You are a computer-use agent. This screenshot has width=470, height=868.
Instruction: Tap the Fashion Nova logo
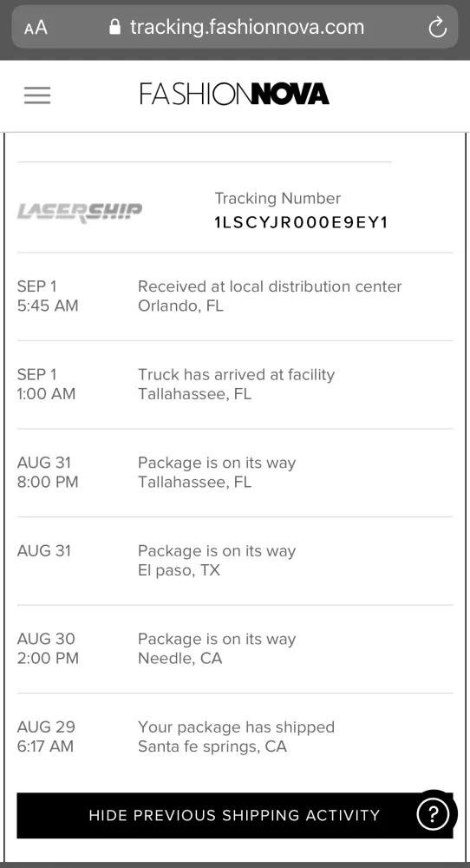click(234, 94)
